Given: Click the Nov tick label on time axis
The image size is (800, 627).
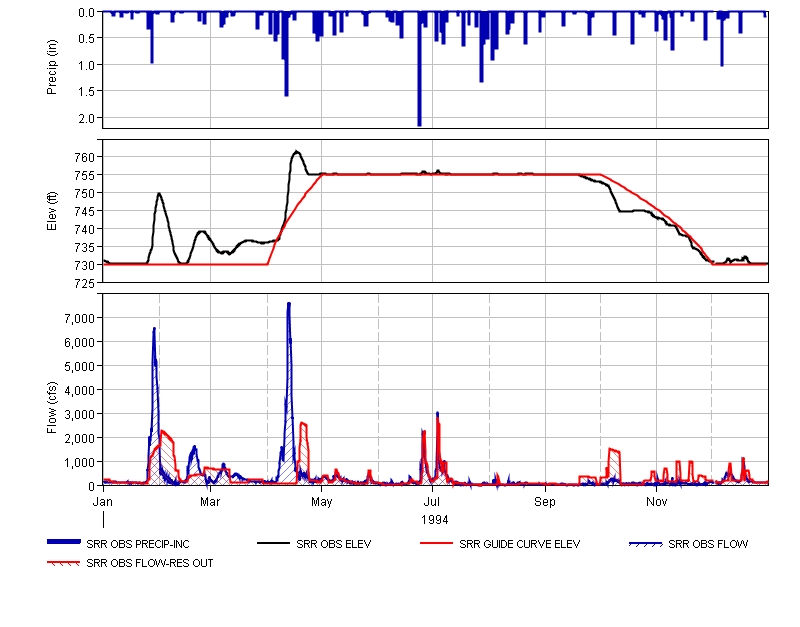Looking at the screenshot, I should tap(656, 500).
